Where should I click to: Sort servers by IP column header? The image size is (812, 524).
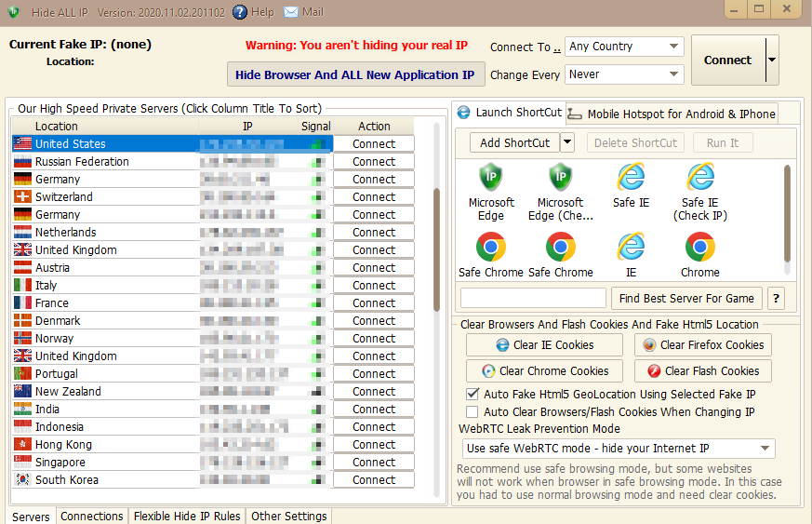pyautogui.click(x=247, y=126)
